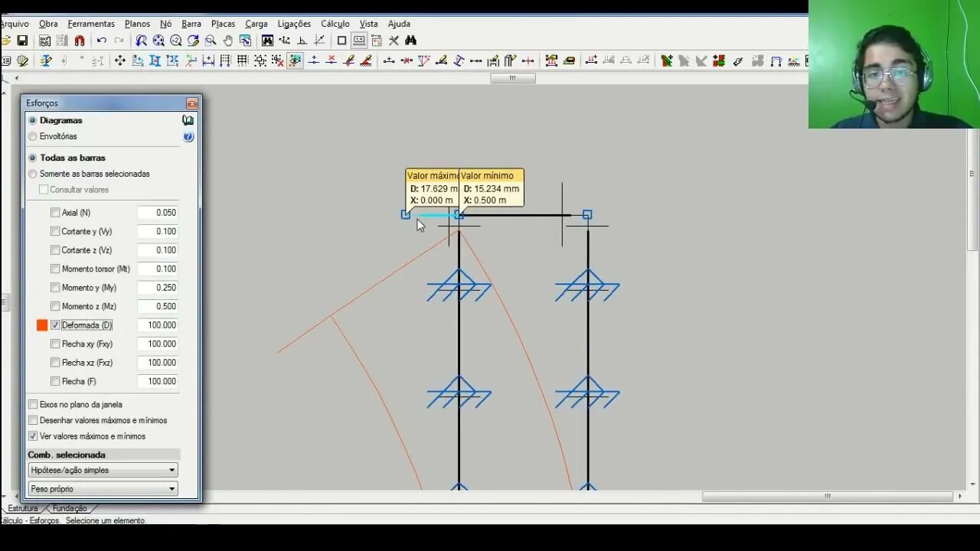Click the horizontal scrollbar thumb

[x=827, y=496]
